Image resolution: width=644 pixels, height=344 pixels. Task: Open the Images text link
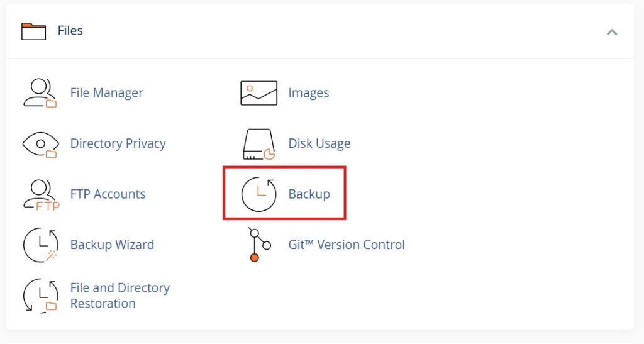pyautogui.click(x=308, y=93)
